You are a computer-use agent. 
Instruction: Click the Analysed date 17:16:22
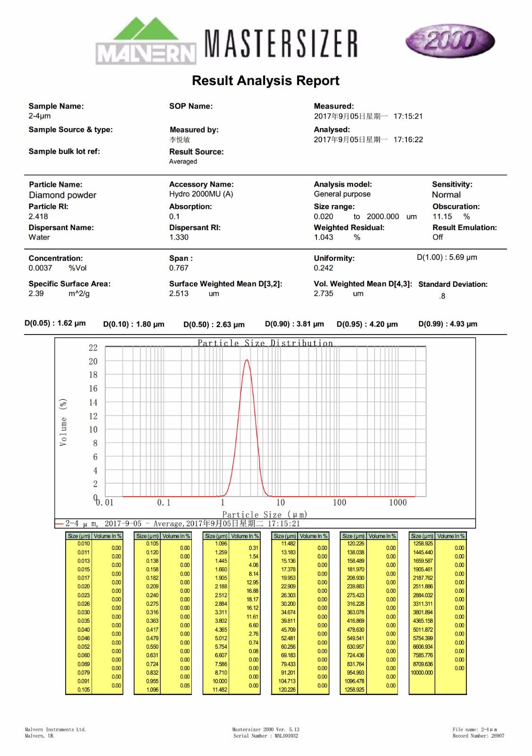point(368,139)
